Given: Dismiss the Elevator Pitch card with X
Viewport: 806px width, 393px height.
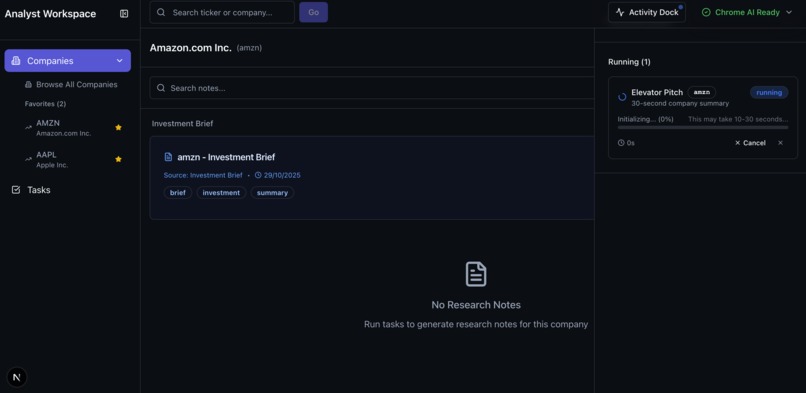Looking at the screenshot, I should tap(780, 143).
